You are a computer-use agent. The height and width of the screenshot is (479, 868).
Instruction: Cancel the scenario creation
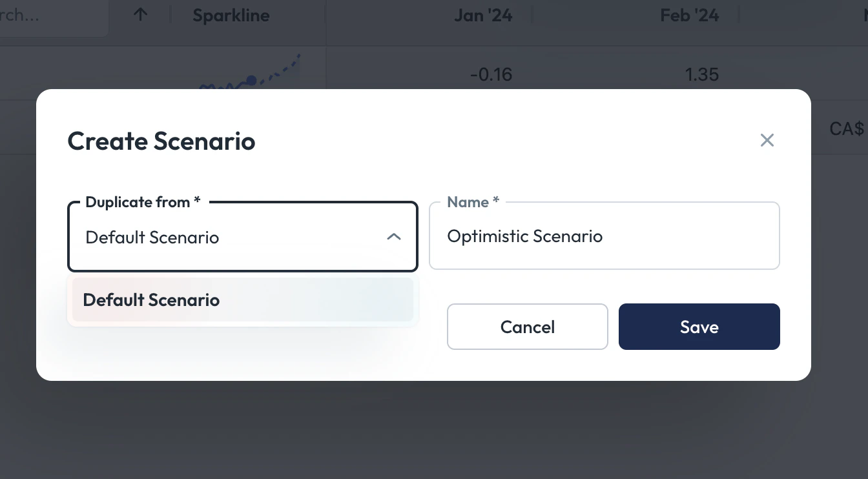[x=528, y=327]
